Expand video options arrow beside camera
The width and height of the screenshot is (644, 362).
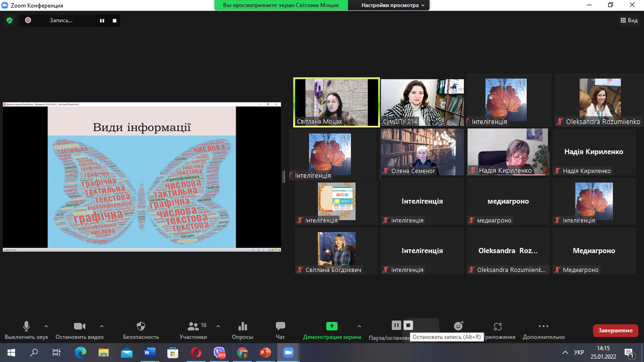click(102, 326)
